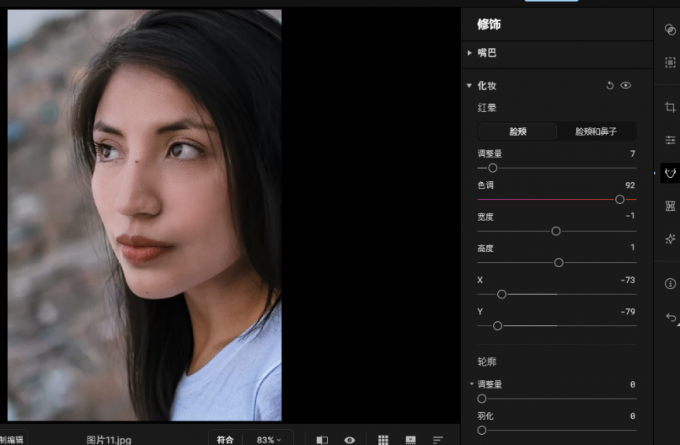Collapse the 化妆 section
This screenshot has width=680, height=445.
click(x=470, y=86)
